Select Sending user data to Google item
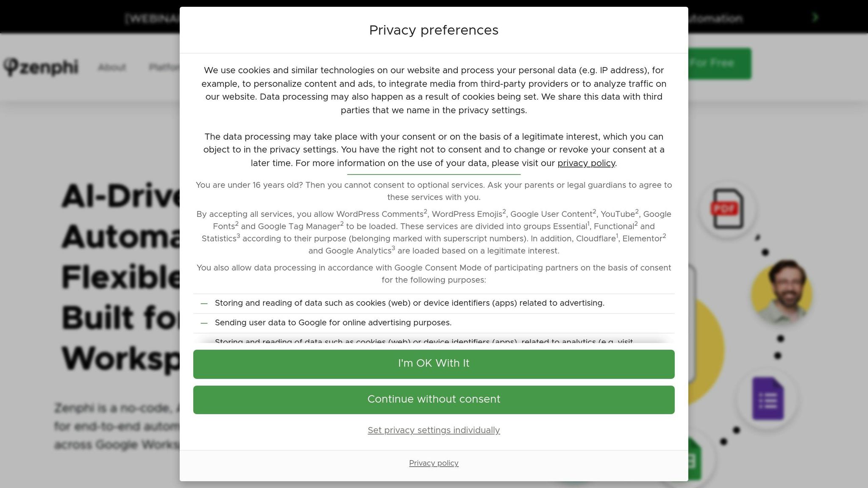Image resolution: width=868 pixels, height=488 pixels. tap(434, 323)
